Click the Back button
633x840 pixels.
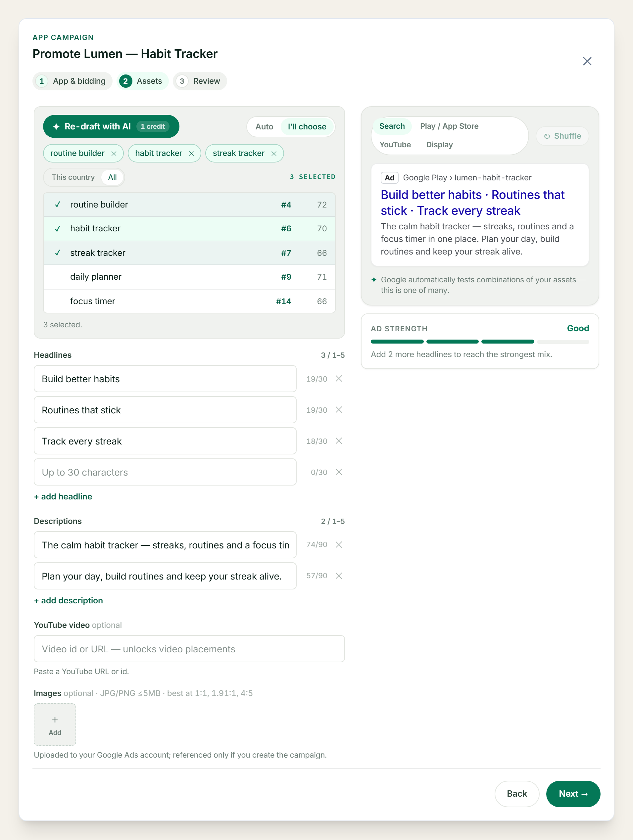pos(517,794)
